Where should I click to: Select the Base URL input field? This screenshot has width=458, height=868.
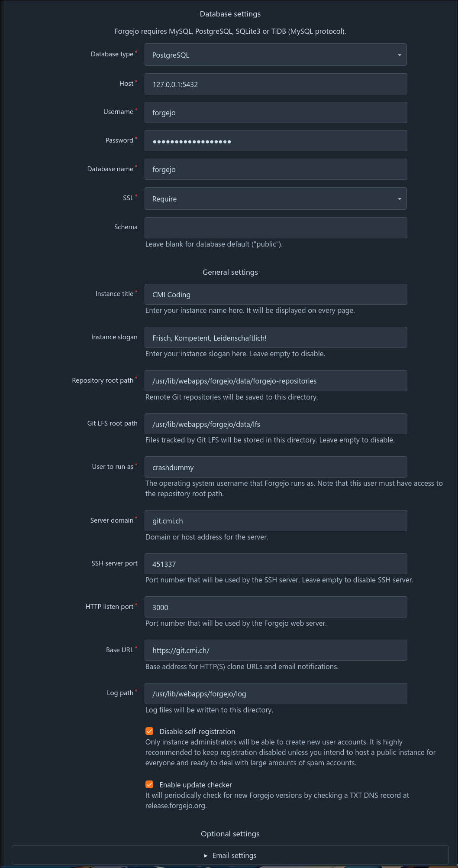[x=276, y=650]
